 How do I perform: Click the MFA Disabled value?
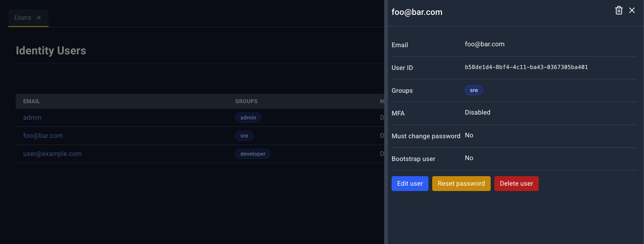(477, 112)
